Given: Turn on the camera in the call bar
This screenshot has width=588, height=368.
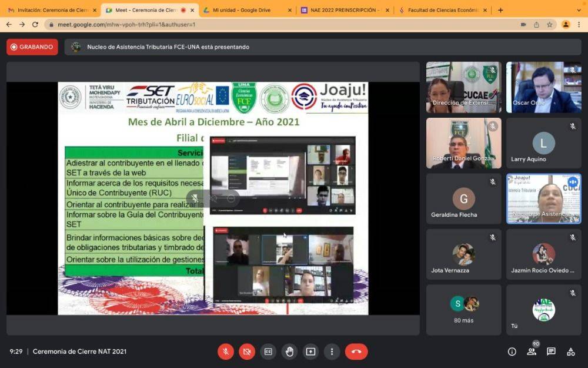Looking at the screenshot, I should pyautogui.click(x=247, y=352).
